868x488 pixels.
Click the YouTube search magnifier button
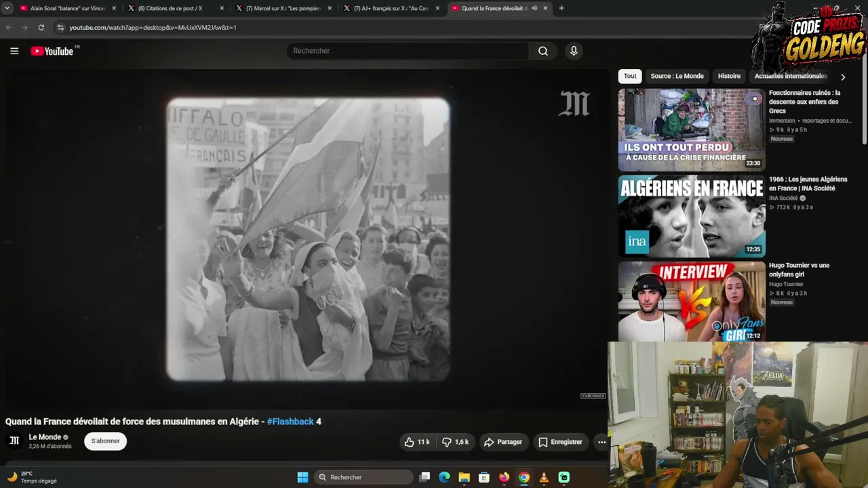click(x=543, y=51)
